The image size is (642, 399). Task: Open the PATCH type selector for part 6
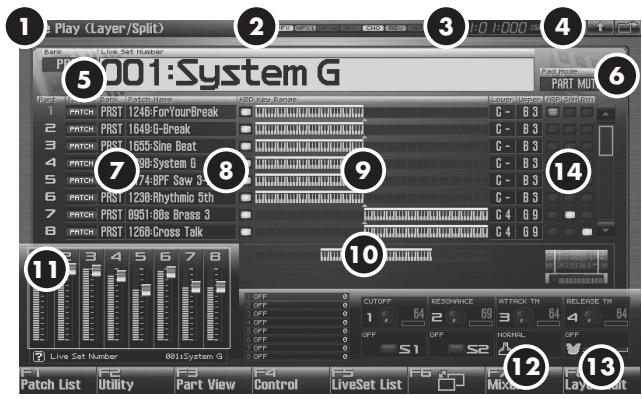click(81, 198)
